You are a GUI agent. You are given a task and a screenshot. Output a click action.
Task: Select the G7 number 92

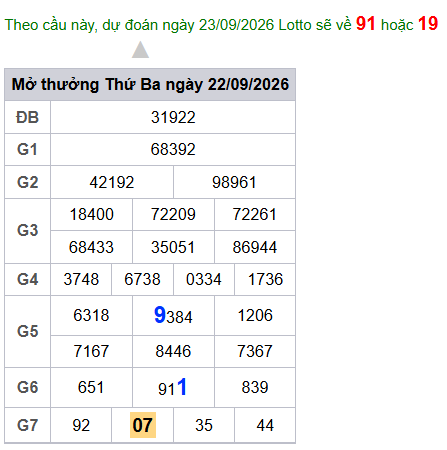click(x=81, y=425)
